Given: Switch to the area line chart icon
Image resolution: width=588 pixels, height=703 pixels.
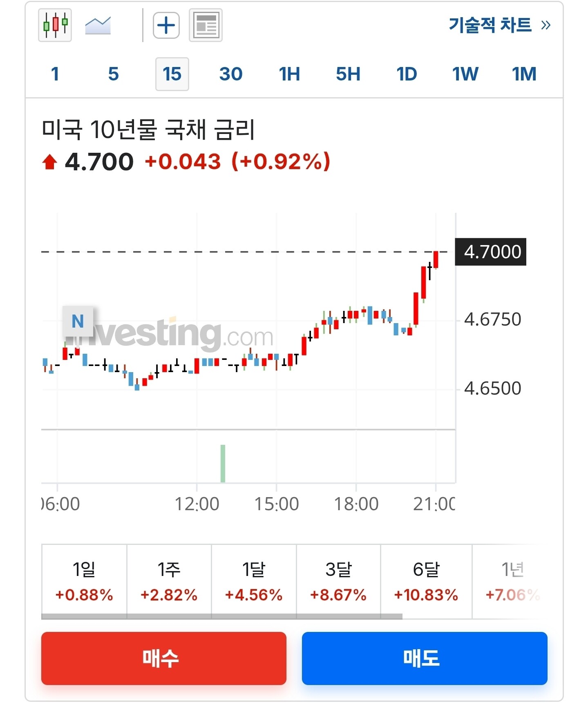Looking at the screenshot, I should point(98,25).
